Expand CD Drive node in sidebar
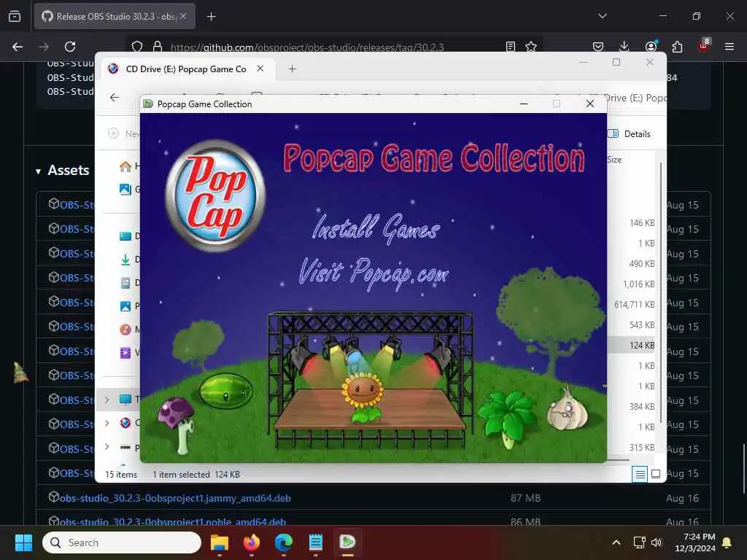 tap(107, 423)
